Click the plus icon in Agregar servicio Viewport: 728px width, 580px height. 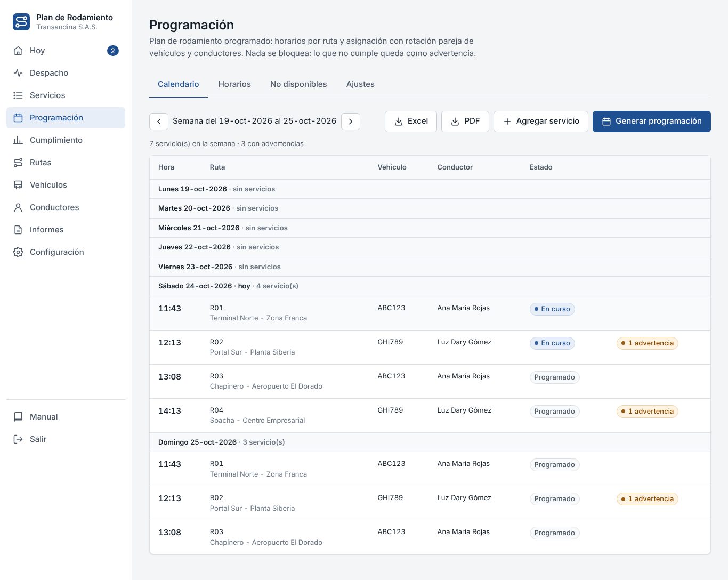pos(507,122)
